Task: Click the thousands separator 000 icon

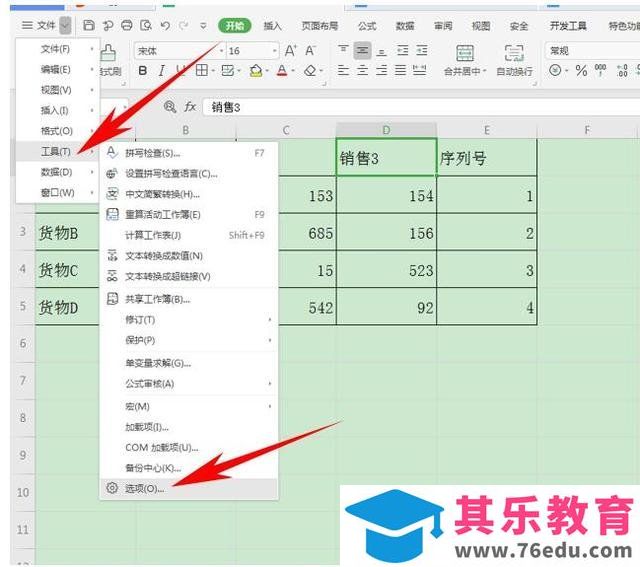Action: click(x=600, y=70)
